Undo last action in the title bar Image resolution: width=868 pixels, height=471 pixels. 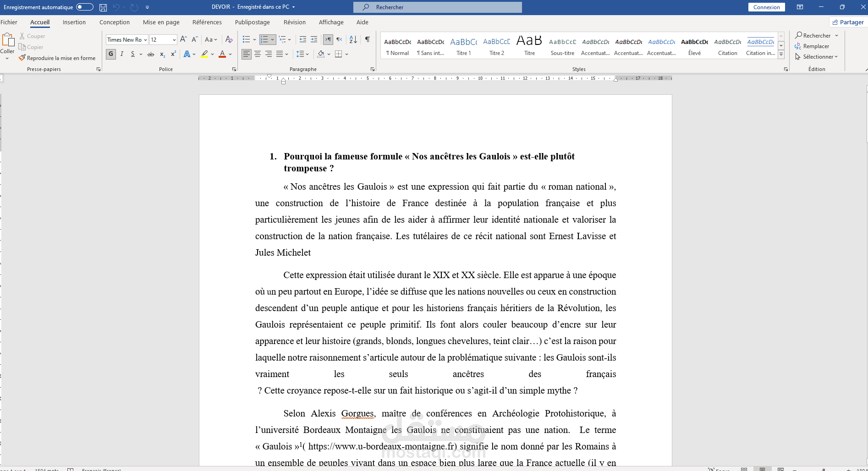pos(116,7)
